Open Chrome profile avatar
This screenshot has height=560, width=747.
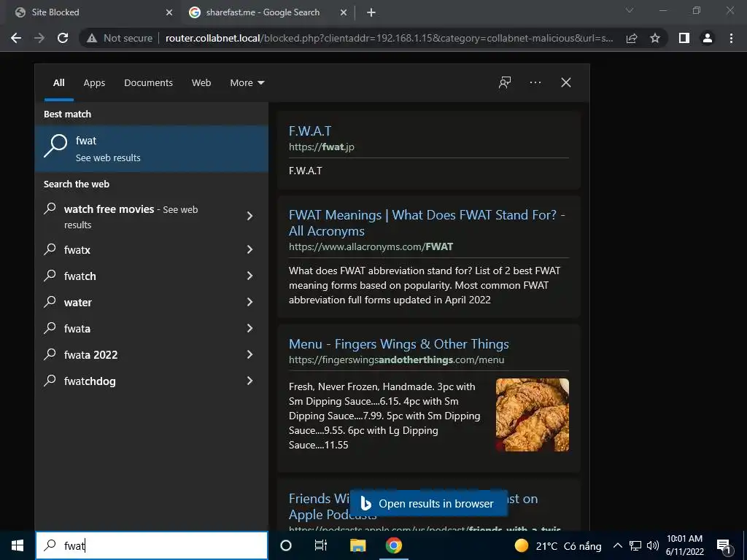pyautogui.click(x=708, y=38)
